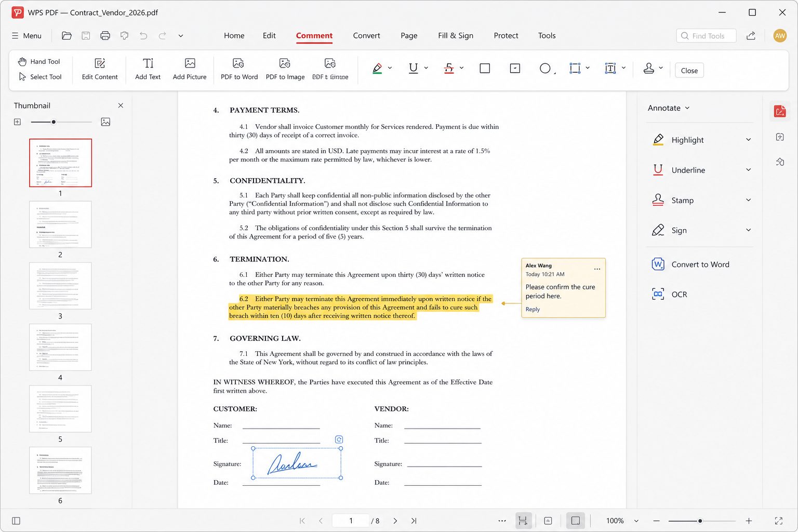Screen dimensions: 798x532
Task: Expand Sign options in side panel
Action: pos(749,230)
